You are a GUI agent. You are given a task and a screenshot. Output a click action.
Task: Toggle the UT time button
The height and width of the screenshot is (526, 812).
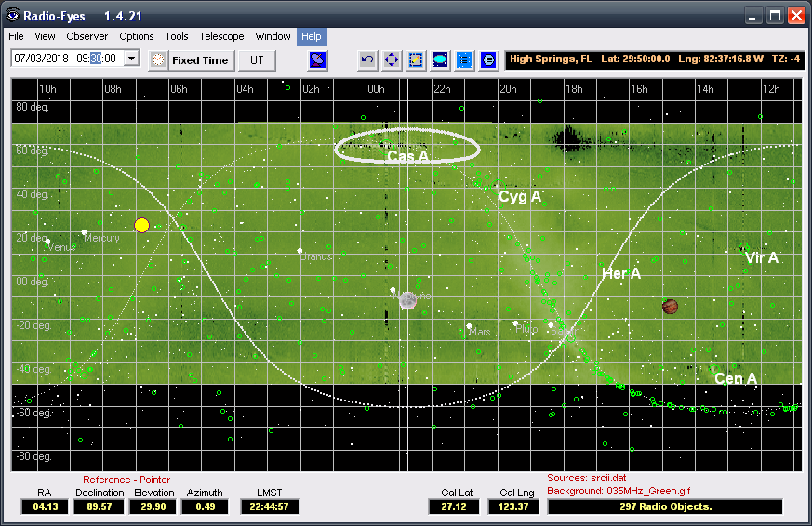257,59
